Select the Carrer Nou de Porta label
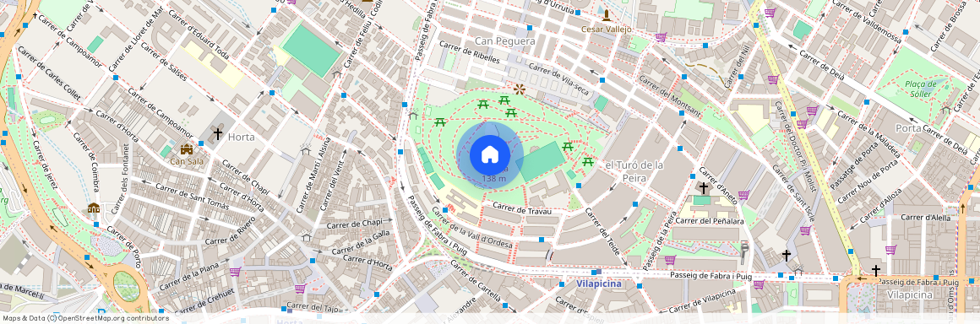 [x=868, y=181]
